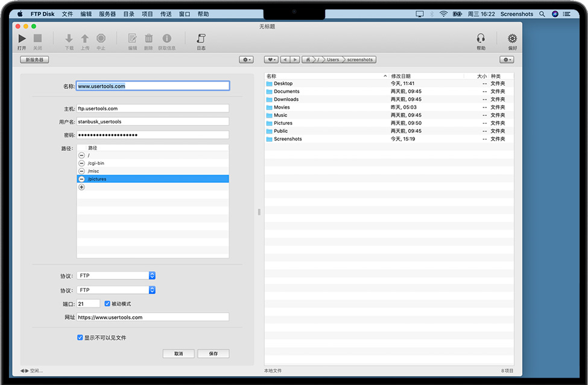Screen dimensions: 588x385
Task: Toggle the 被动模式 passive mode checkbox
Action: tap(107, 304)
